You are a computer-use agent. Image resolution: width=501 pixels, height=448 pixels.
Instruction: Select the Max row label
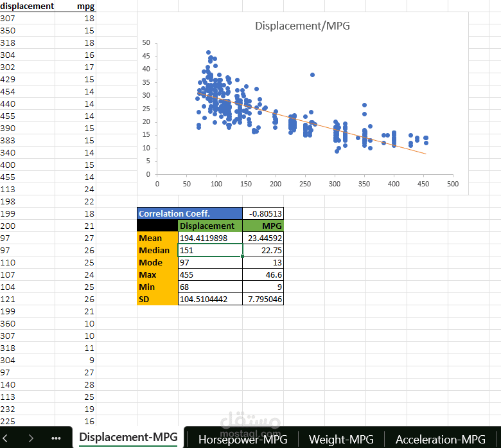157,274
